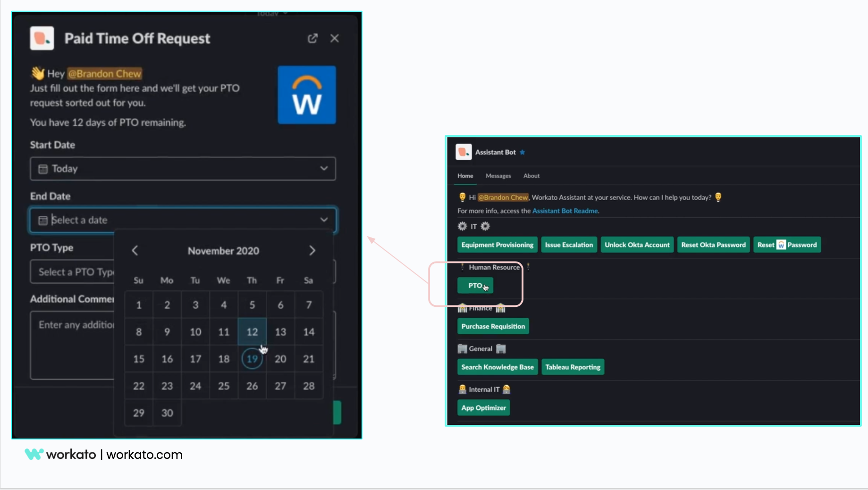Click the Reset Okta Password button
This screenshot has width=868, height=490.
pyautogui.click(x=714, y=245)
